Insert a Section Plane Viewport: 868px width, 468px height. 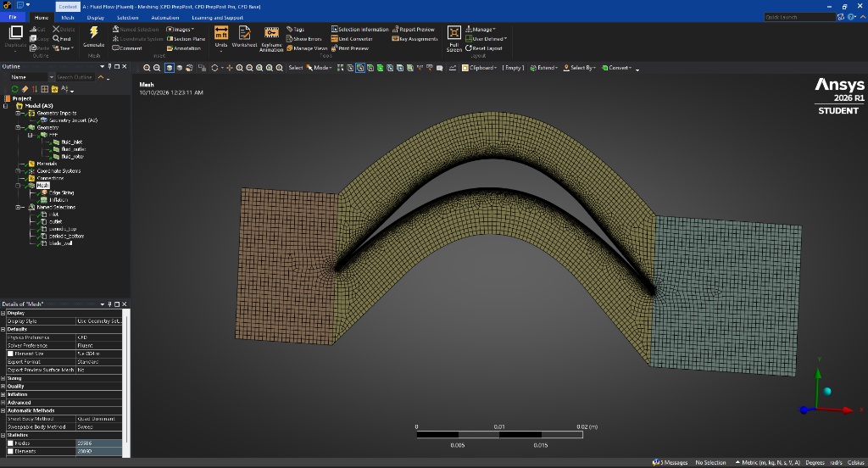click(x=186, y=39)
